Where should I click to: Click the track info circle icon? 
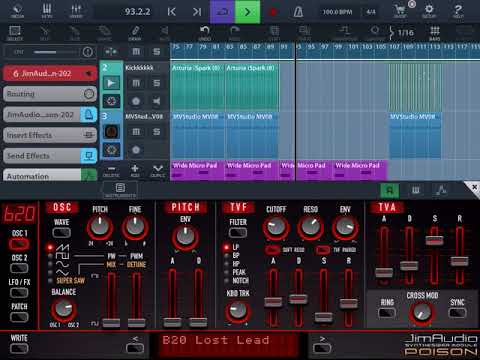(88, 52)
